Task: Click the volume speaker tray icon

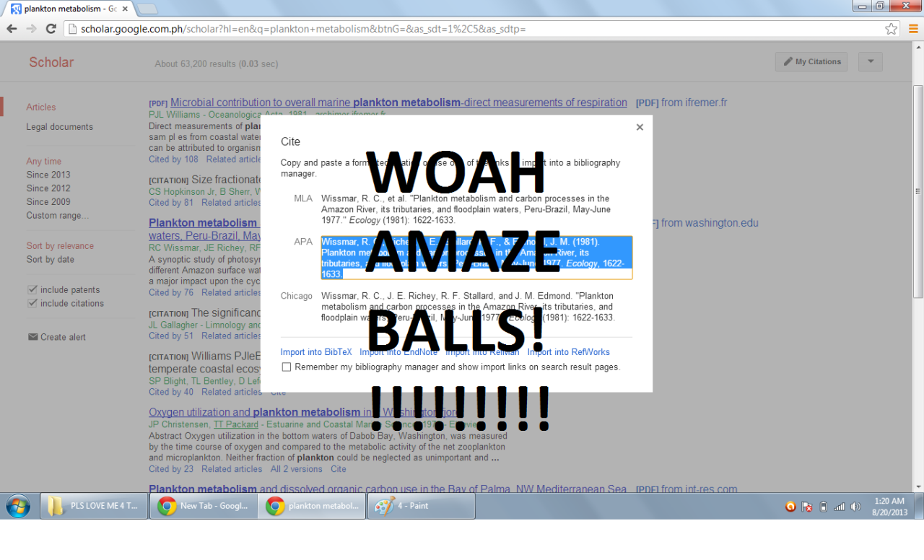Action: 855,507
